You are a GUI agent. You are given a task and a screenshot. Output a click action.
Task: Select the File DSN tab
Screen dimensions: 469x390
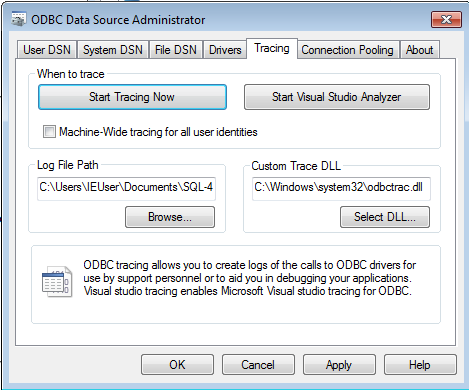[x=176, y=50]
